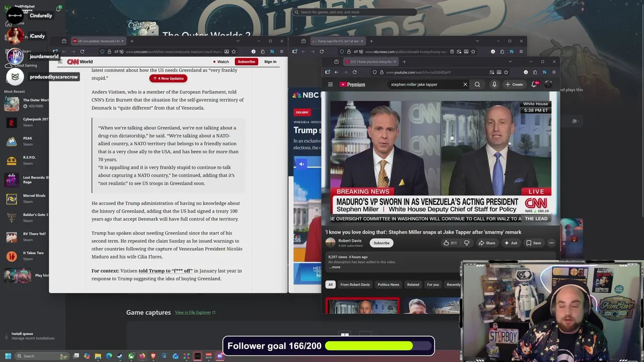The image size is (644, 362).
Task: Save the video to a playlist
Action: tap(533, 243)
